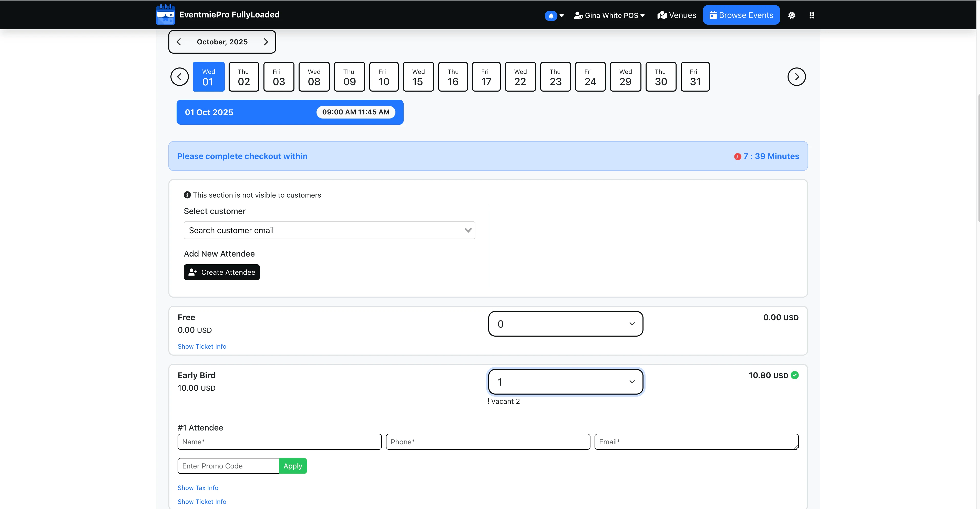Viewport: 980px width, 509px height.
Task: Open the notifications bell icon
Action: pos(550,16)
